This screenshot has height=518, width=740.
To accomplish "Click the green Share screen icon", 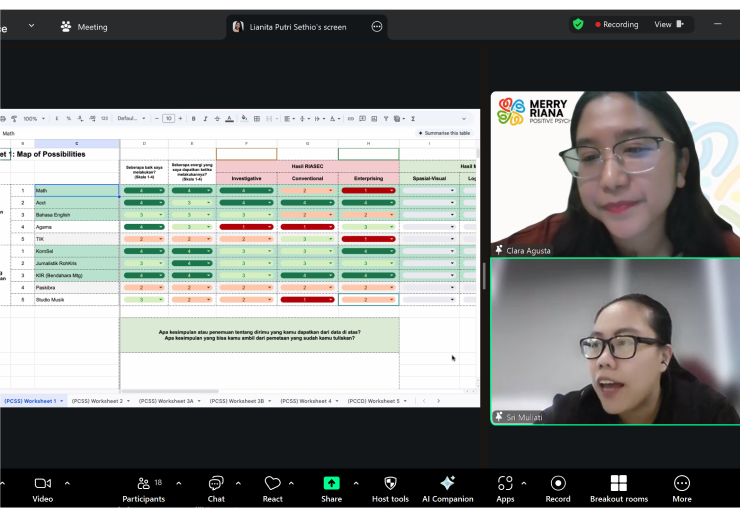I will coord(331,484).
